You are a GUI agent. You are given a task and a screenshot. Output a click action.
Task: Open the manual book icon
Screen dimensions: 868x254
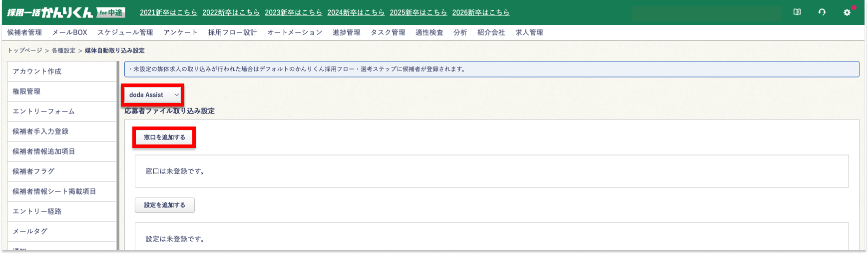pyautogui.click(x=797, y=12)
